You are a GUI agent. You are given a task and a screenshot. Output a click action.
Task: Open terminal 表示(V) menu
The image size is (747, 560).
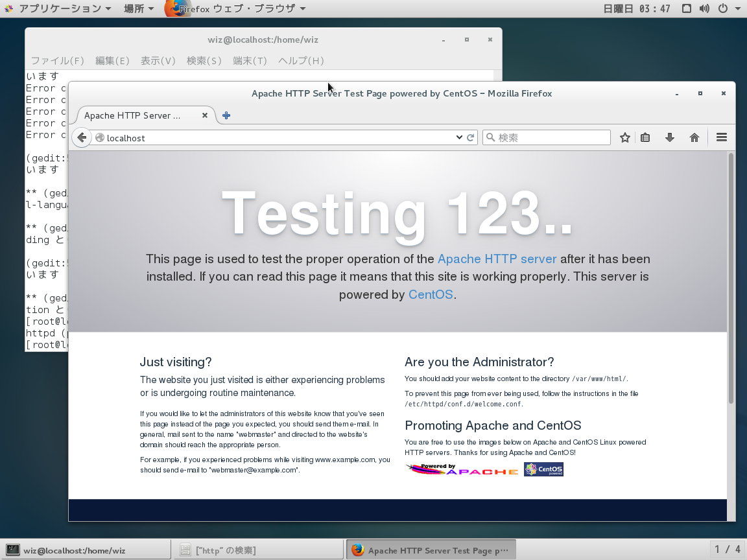click(158, 60)
